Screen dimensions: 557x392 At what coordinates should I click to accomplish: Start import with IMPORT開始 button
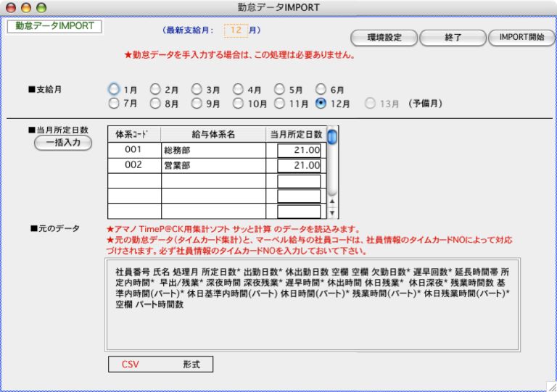point(521,38)
